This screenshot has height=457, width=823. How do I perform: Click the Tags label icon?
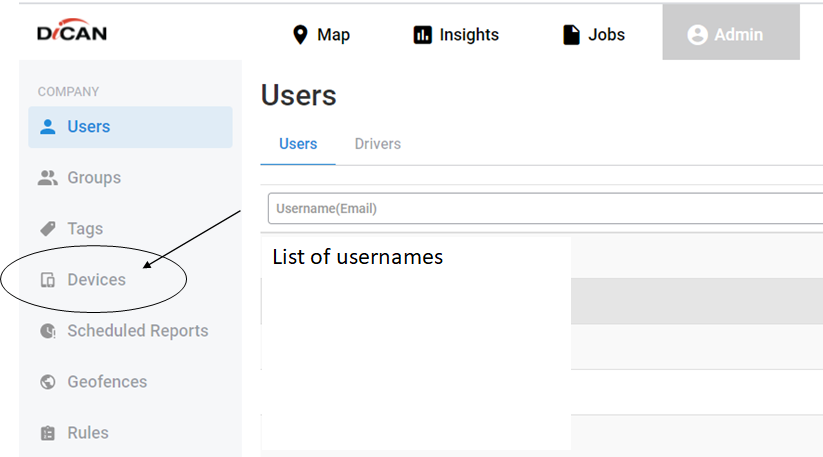click(x=48, y=229)
